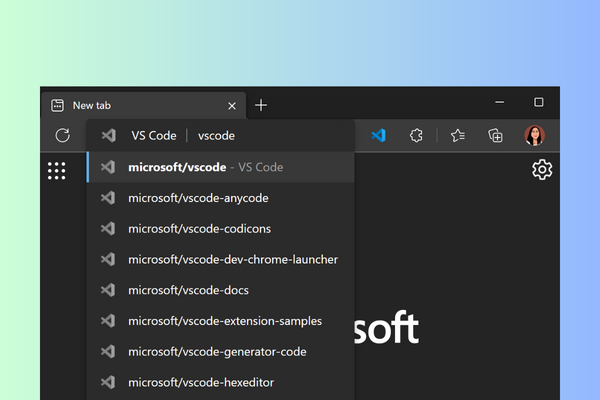Maximize the browser window
The image size is (600, 400).
click(539, 102)
